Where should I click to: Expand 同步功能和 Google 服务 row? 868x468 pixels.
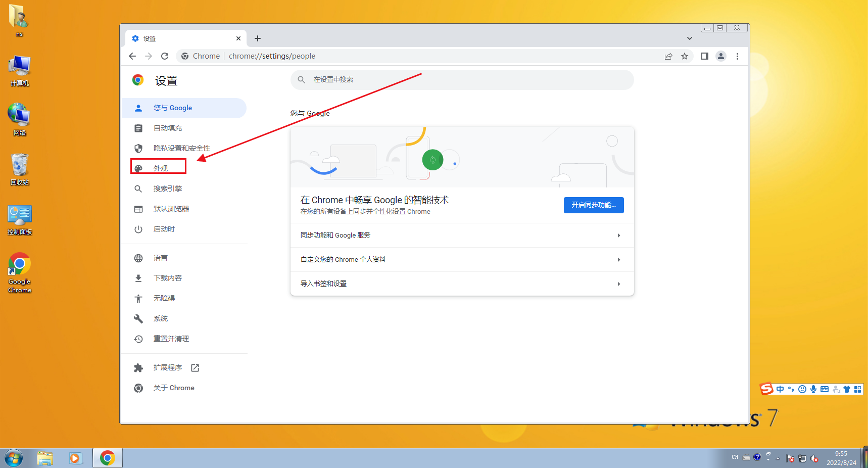point(462,236)
